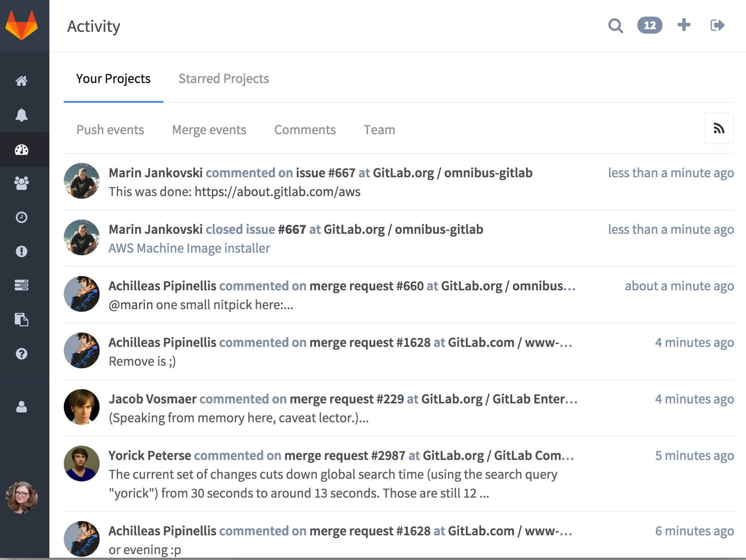Open the AWS Machine Image installer link
This screenshot has width=746, height=560.
(x=189, y=248)
